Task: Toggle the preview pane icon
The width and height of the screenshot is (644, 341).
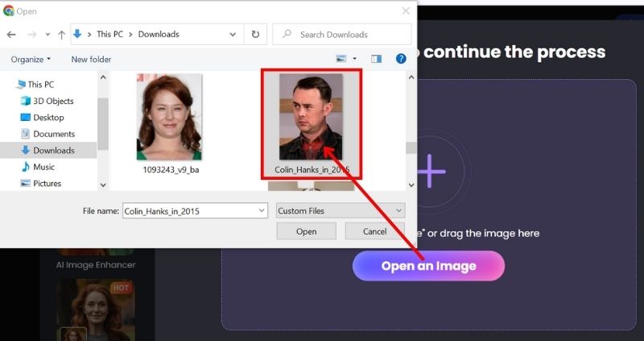Action: pos(376,59)
